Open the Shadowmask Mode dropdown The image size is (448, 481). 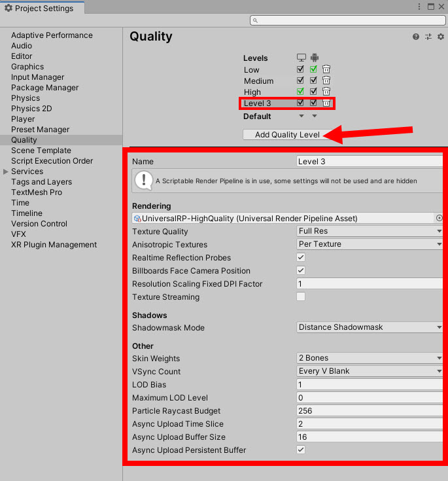coord(370,327)
